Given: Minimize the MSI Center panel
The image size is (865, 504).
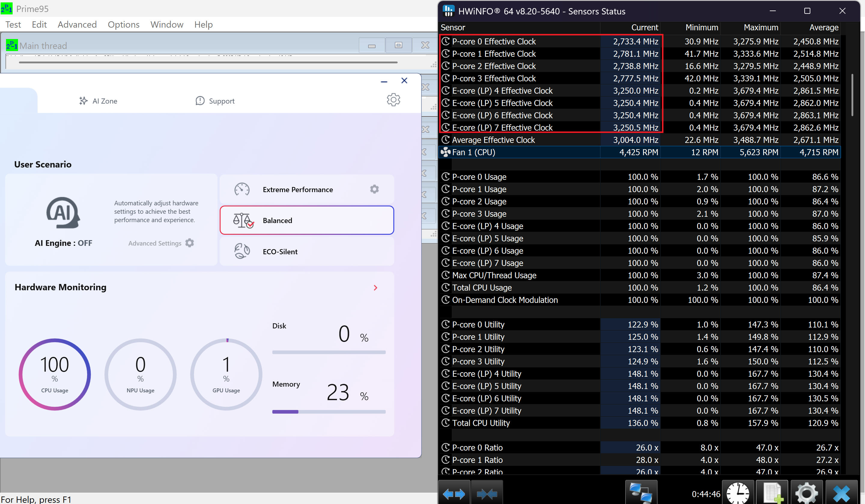Looking at the screenshot, I should tap(384, 81).
